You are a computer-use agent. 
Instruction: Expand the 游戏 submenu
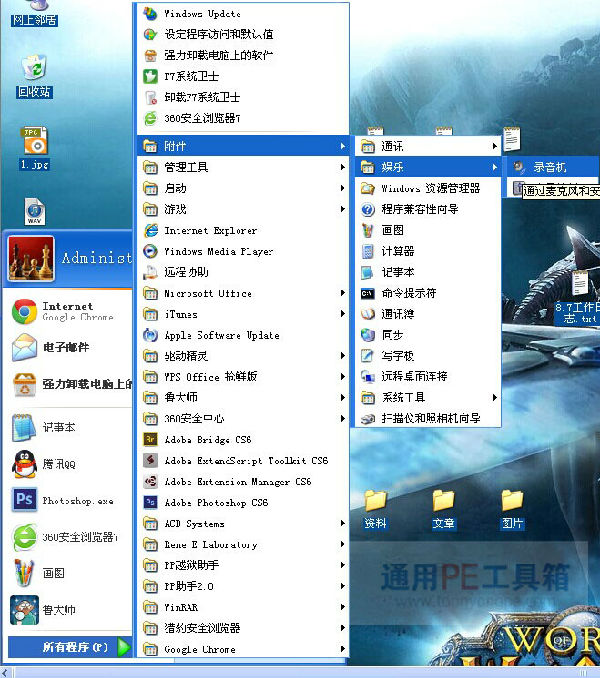pos(243,209)
